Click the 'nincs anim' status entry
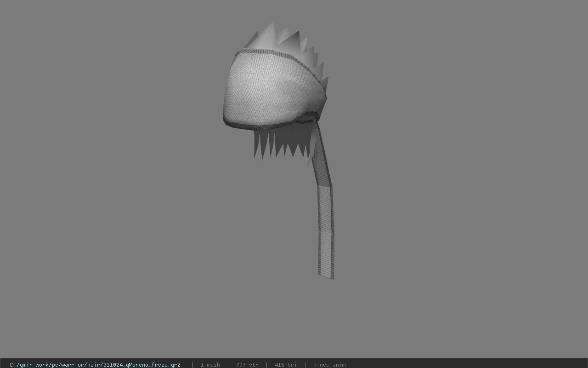The image size is (588, 368). [329, 365]
